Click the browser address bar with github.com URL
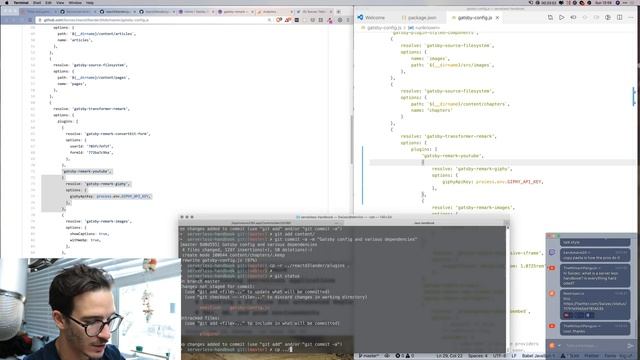The height and width of the screenshot is (360, 640). click(154, 20)
